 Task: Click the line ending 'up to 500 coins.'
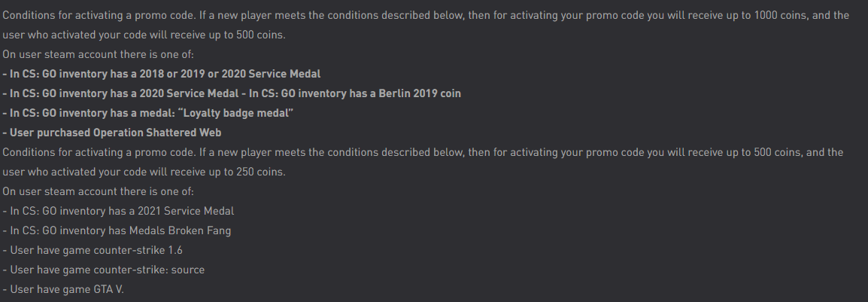pyautogui.click(x=144, y=35)
